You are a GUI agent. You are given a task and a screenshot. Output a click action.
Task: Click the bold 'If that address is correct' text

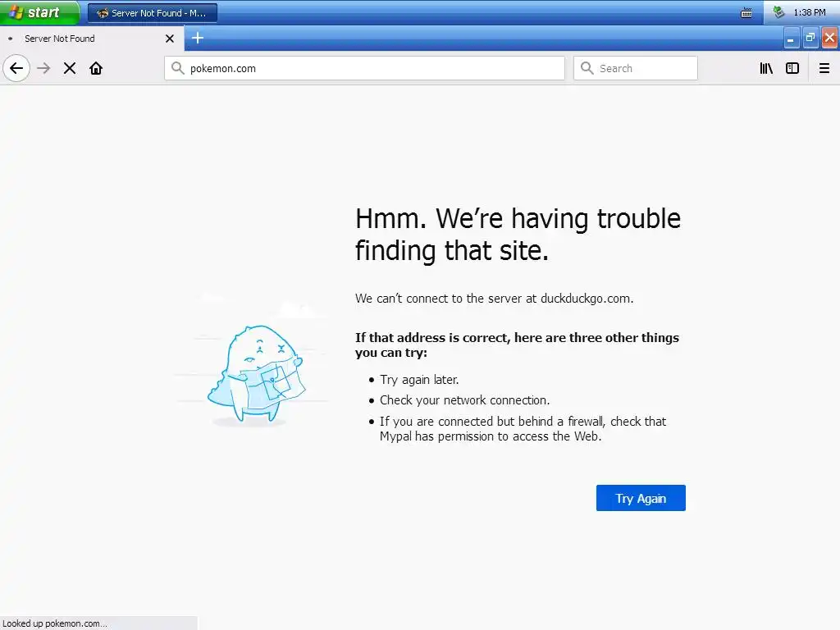point(517,345)
